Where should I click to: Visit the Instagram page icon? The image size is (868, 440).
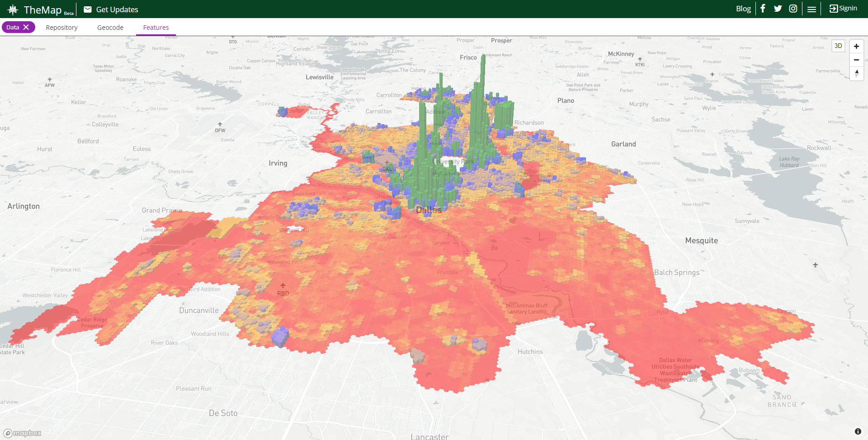(793, 9)
